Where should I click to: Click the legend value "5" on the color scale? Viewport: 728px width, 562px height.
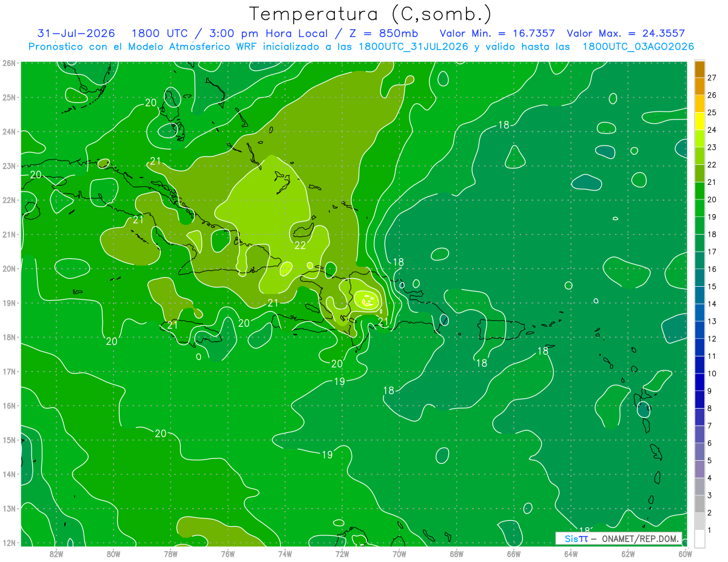pos(710,461)
